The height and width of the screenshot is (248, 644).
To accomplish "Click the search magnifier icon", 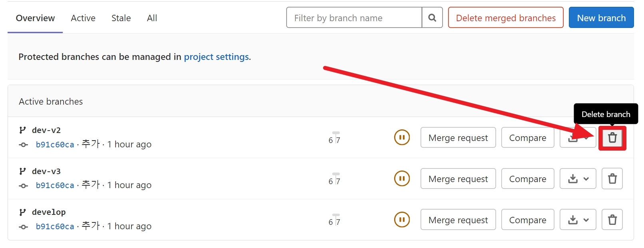I will coord(432,18).
